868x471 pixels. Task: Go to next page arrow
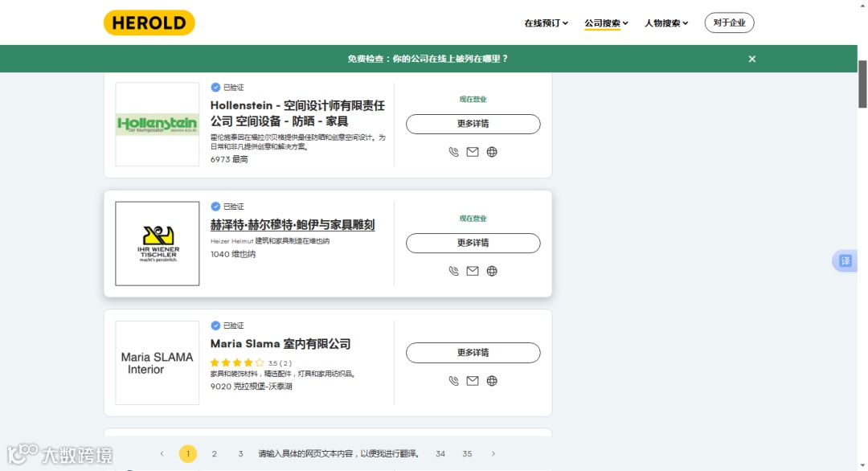(493, 454)
